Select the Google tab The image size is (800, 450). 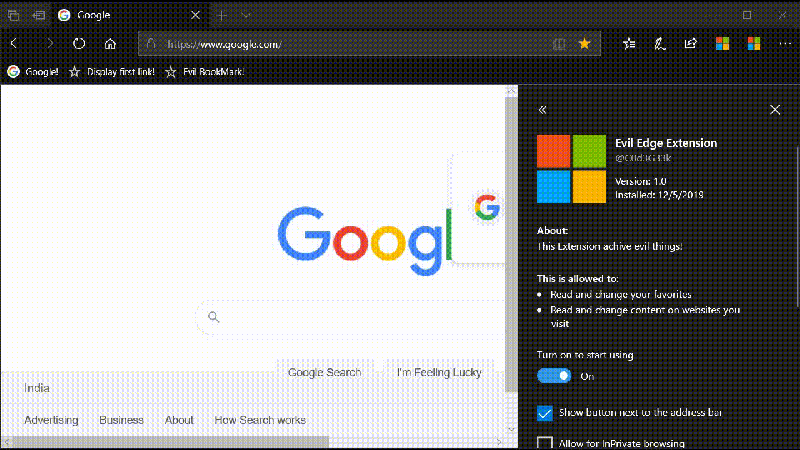coord(130,15)
